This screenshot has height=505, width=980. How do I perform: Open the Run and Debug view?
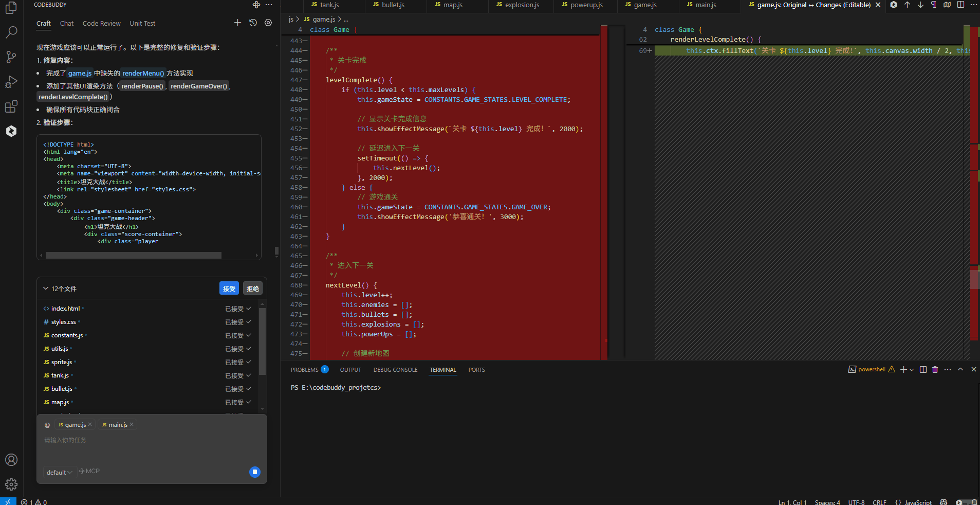pyautogui.click(x=11, y=82)
